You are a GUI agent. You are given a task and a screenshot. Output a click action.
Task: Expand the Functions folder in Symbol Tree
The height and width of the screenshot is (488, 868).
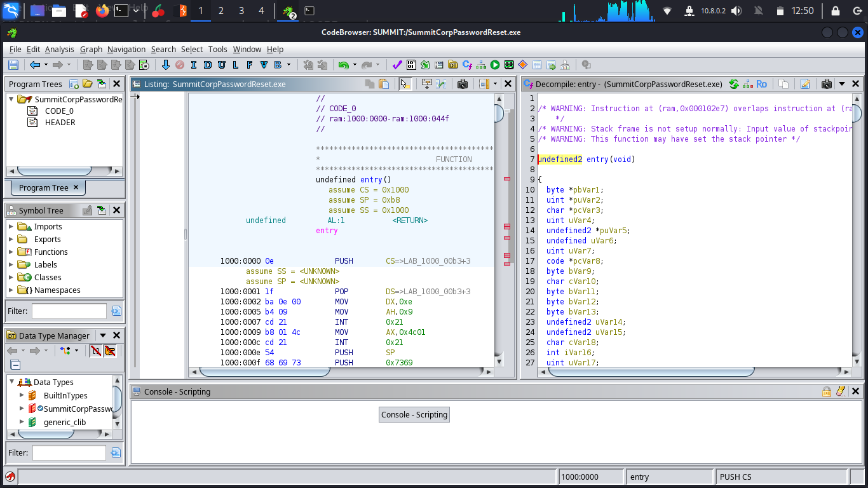tap(11, 252)
